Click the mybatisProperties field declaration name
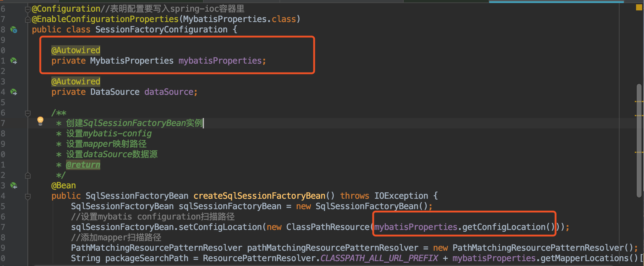 tap(220, 61)
